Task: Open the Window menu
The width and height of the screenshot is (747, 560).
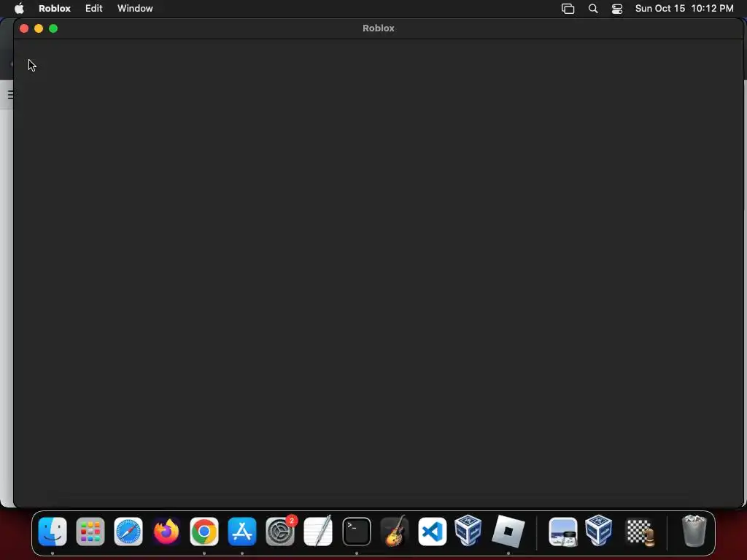Action: (135, 8)
